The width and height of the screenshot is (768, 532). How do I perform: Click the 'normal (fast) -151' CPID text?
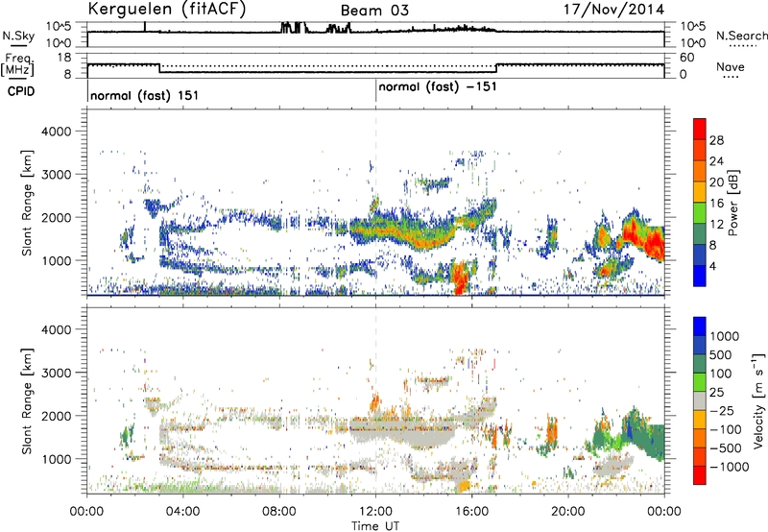pyautogui.click(x=438, y=86)
